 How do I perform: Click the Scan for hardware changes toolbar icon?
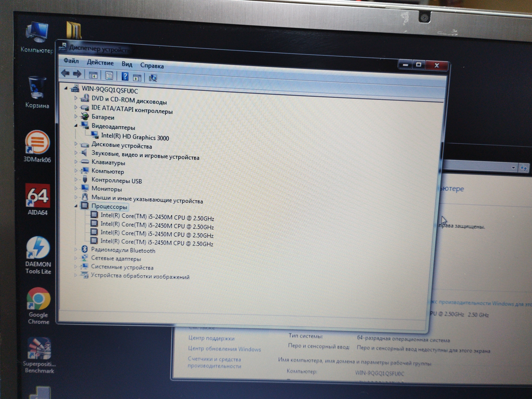(153, 78)
